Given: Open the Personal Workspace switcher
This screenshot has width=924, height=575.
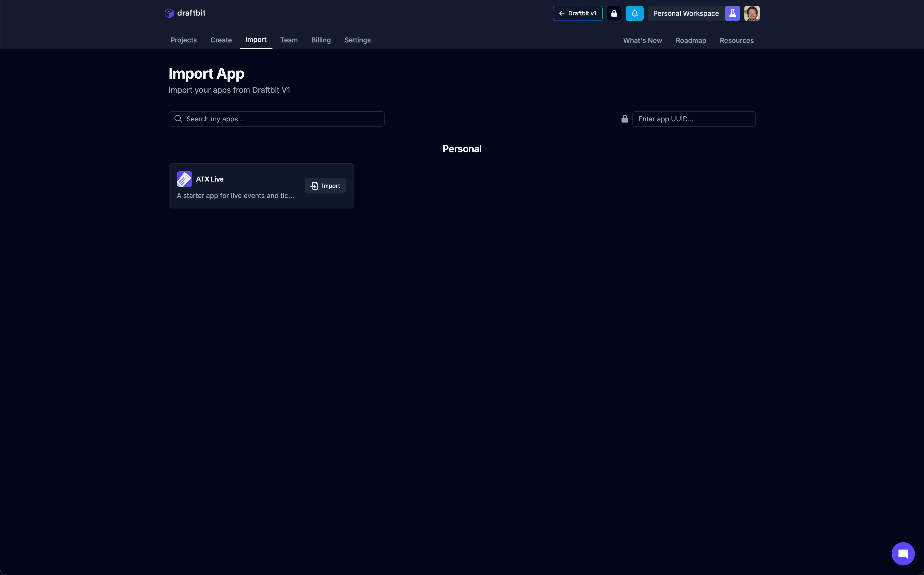Looking at the screenshot, I should (686, 13).
